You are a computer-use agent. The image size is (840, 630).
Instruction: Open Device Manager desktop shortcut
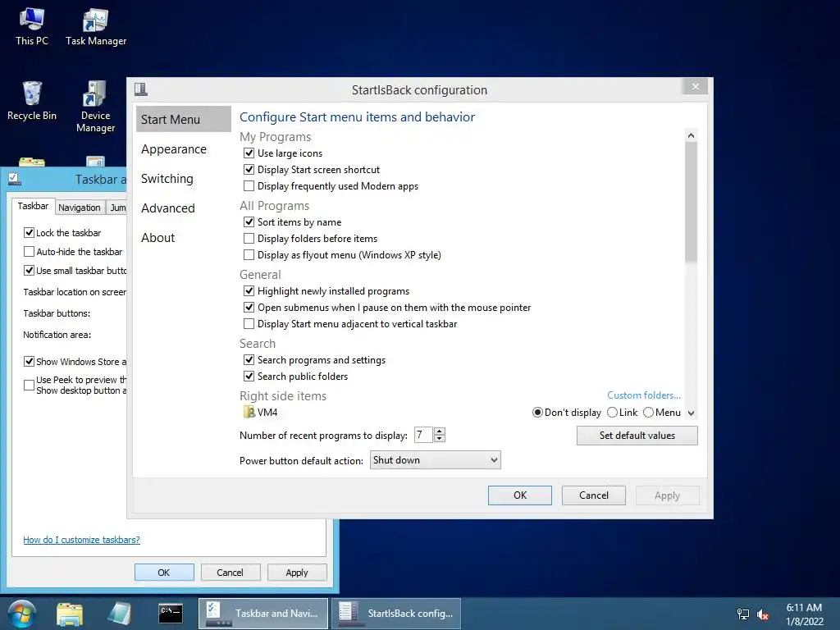click(x=95, y=106)
